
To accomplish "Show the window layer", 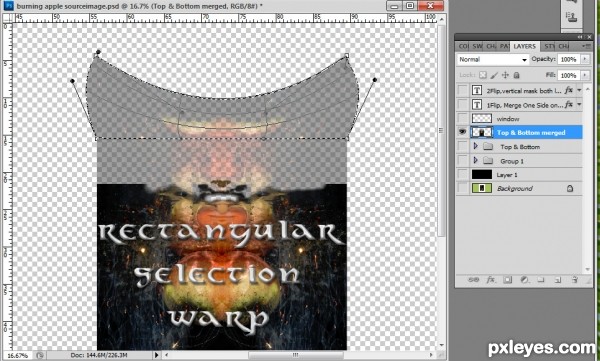I will (x=462, y=118).
